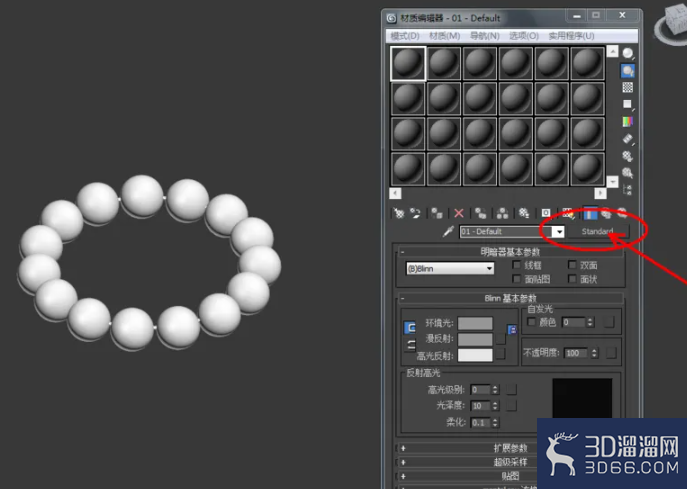
Task: Click the 不透明度 spinner arrows
Action: 594,353
